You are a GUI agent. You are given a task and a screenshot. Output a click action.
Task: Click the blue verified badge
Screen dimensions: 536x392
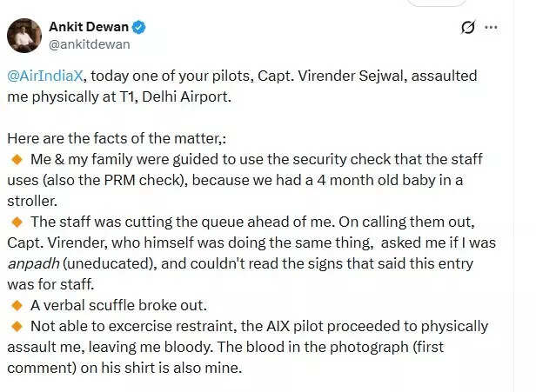coord(139,27)
